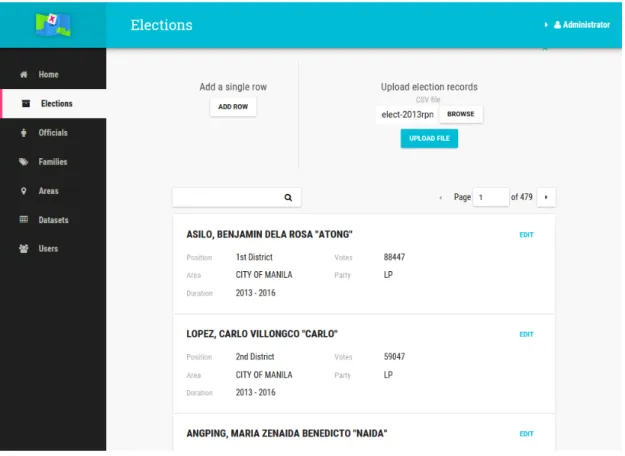625x456 pixels.
Task: Go to previous page with left arrow
Action: click(440, 198)
